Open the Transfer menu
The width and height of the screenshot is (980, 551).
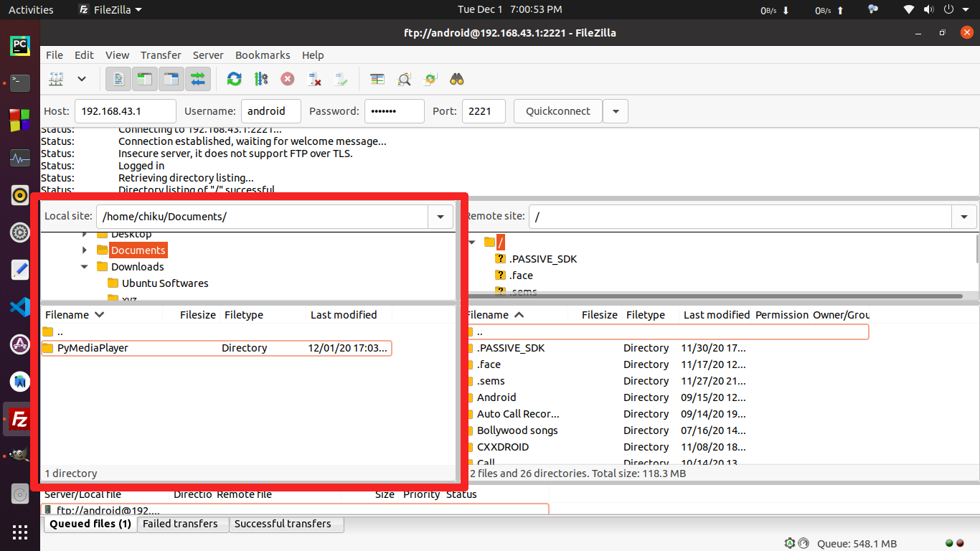click(x=161, y=55)
